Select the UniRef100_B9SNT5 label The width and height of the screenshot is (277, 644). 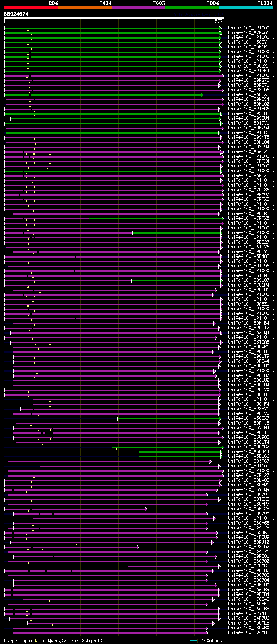click(x=248, y=138)
